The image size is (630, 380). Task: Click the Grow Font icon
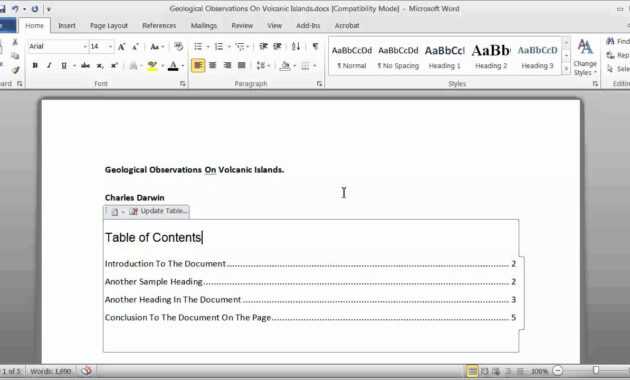(x=121, y=47)
